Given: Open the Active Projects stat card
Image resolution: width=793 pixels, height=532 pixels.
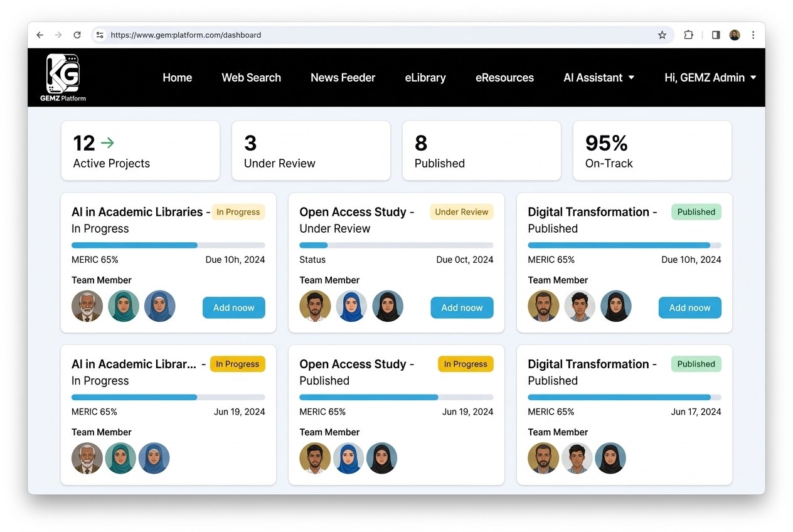Looking at the screenshot, I should [x=141, y=151].
